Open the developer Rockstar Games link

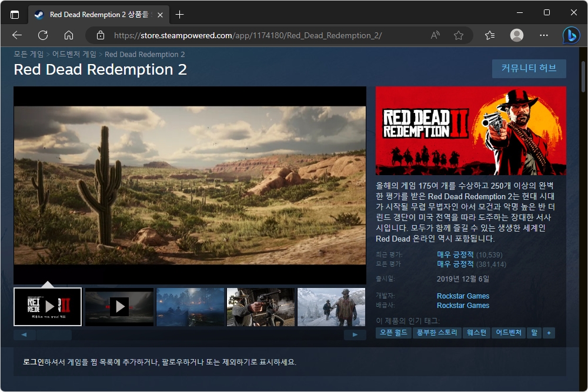[x=463, y=296]
